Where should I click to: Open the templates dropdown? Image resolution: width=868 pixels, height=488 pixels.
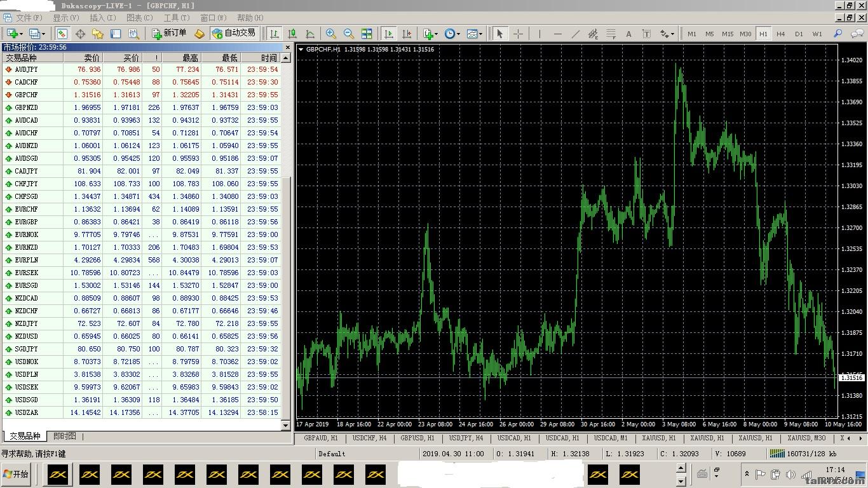click(480, 34)
